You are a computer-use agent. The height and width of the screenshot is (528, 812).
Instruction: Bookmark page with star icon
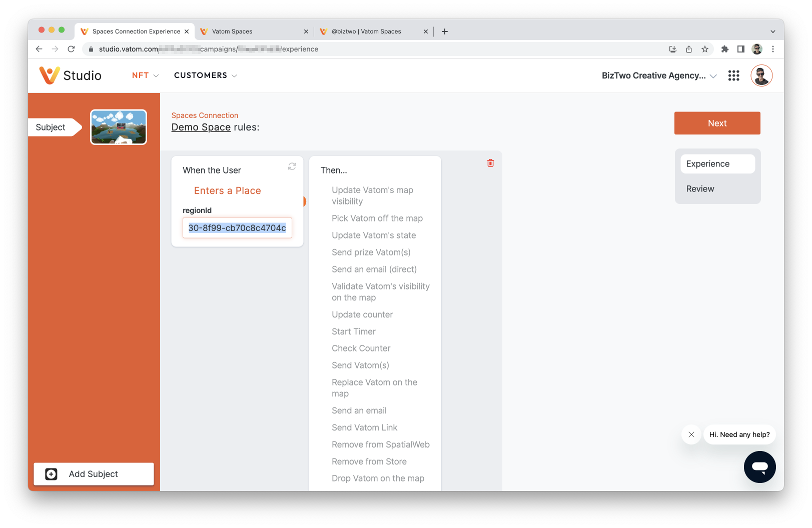point(705,49)
